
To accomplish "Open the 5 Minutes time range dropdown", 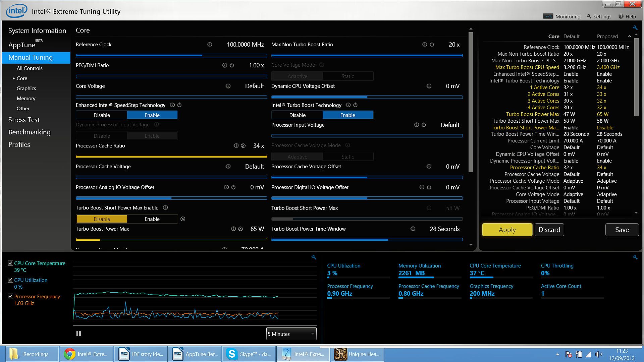I will coord(291,334).
